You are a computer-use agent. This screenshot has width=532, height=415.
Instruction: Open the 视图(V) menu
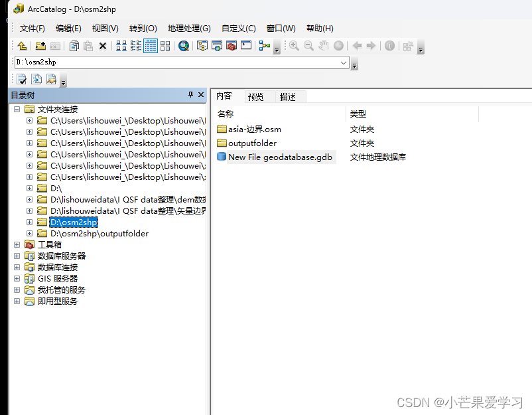pos(105,28)
